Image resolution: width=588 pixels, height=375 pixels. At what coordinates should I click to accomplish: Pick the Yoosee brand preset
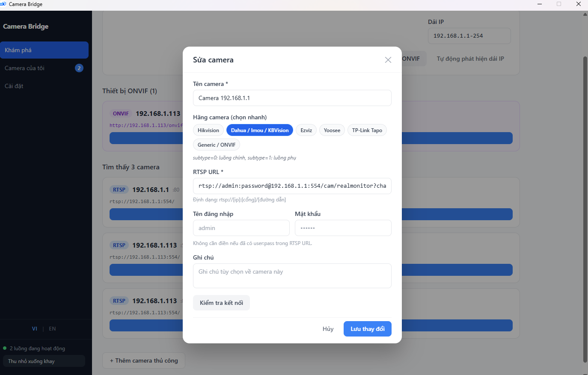[x=332, y=130]
